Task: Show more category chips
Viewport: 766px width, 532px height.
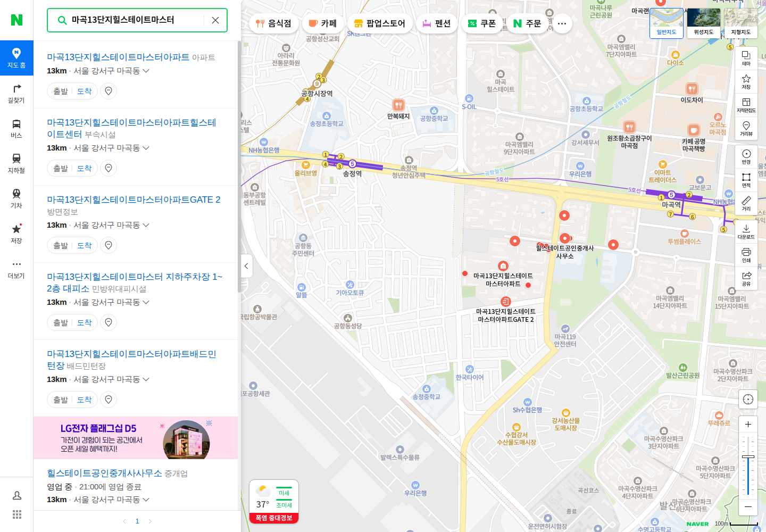Action: (x=562, y=23)
